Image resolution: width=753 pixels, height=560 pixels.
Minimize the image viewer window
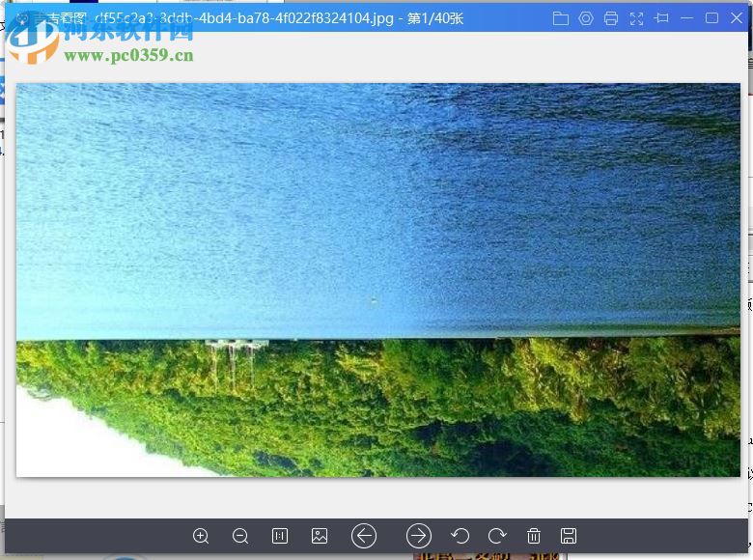pyautogui.click(x=686, y=18)
